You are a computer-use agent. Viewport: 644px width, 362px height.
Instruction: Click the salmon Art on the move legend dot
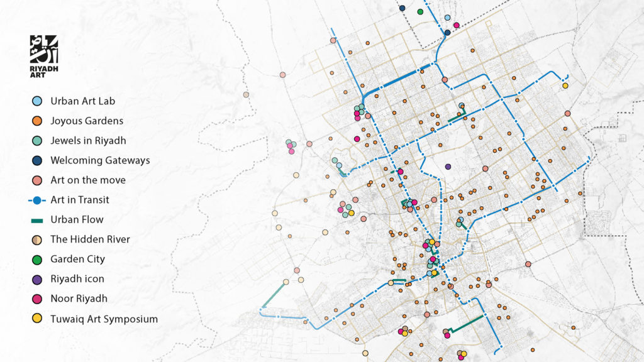37,180
